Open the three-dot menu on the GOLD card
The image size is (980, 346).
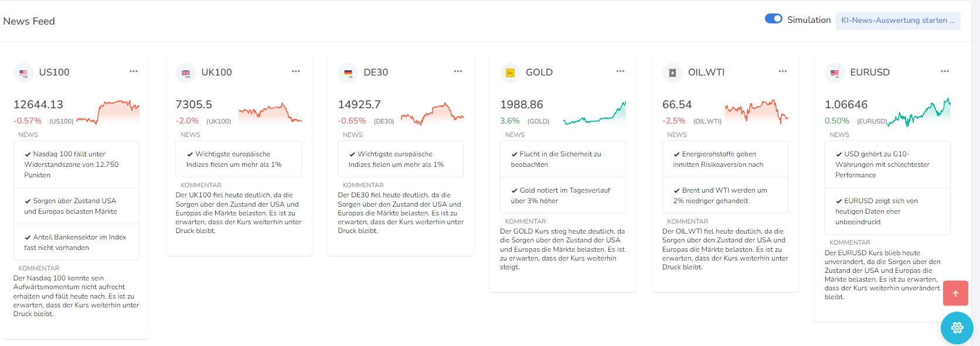click(620, 71)
